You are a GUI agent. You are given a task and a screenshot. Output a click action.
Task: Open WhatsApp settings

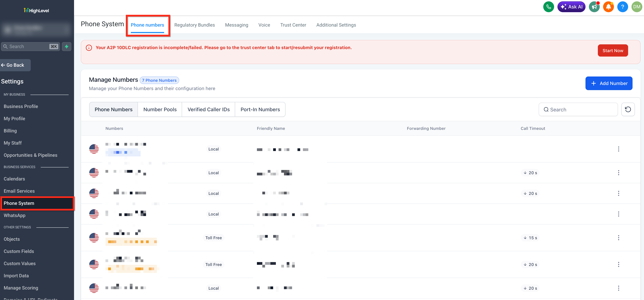point(15,216)
